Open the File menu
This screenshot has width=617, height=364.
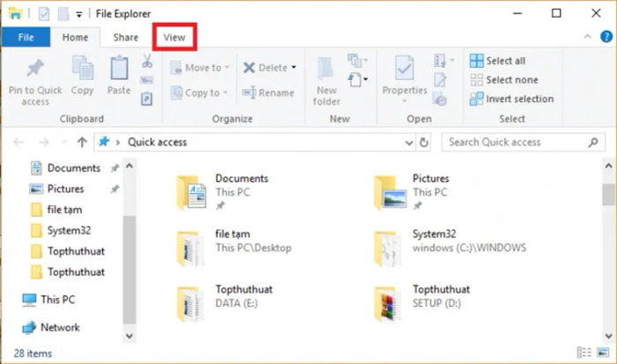pyautogui.click(x=26, y=37)
